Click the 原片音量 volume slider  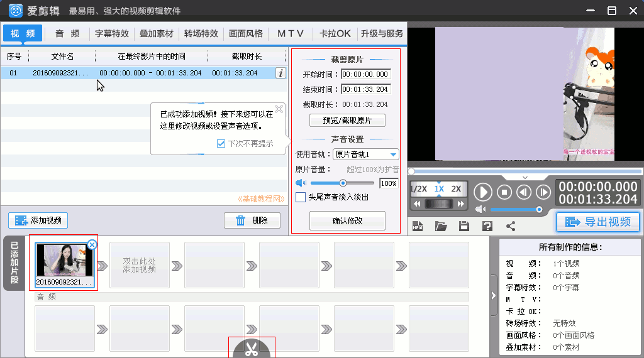coord(343,183)
